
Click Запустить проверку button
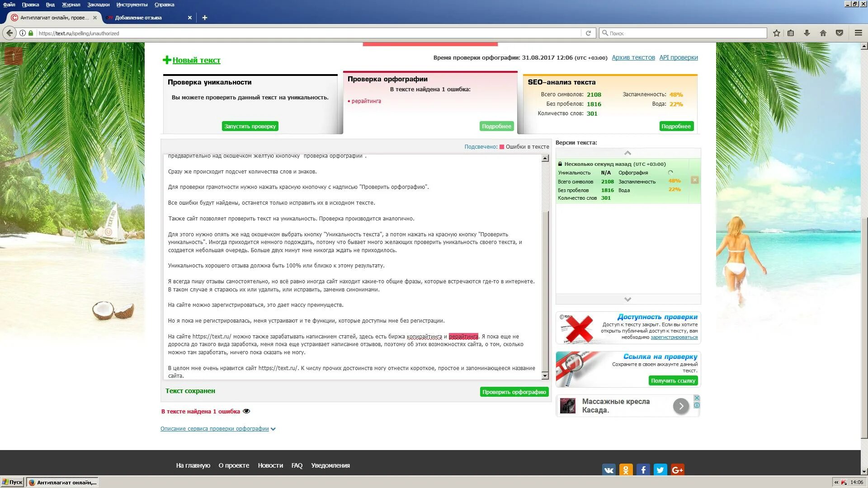click(250, 127)
